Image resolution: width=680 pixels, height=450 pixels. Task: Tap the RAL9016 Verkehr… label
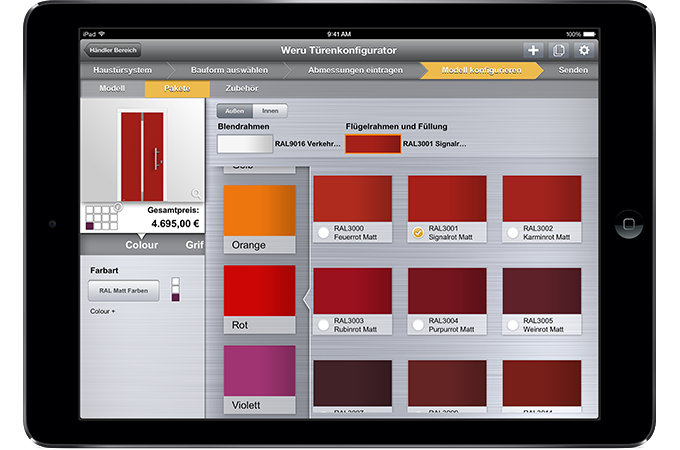click(x=307, y=144)
